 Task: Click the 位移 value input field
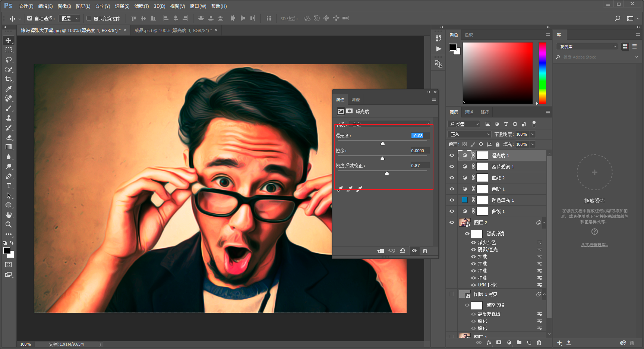point(420,151)
